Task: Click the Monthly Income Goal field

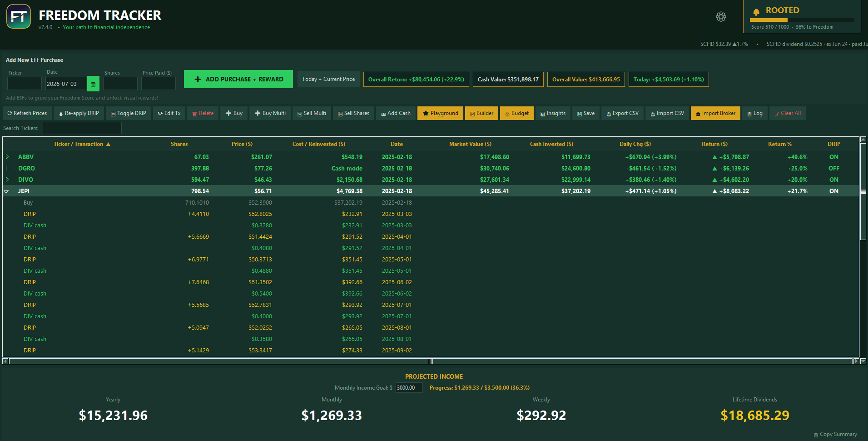Action: tap(409, 388)
